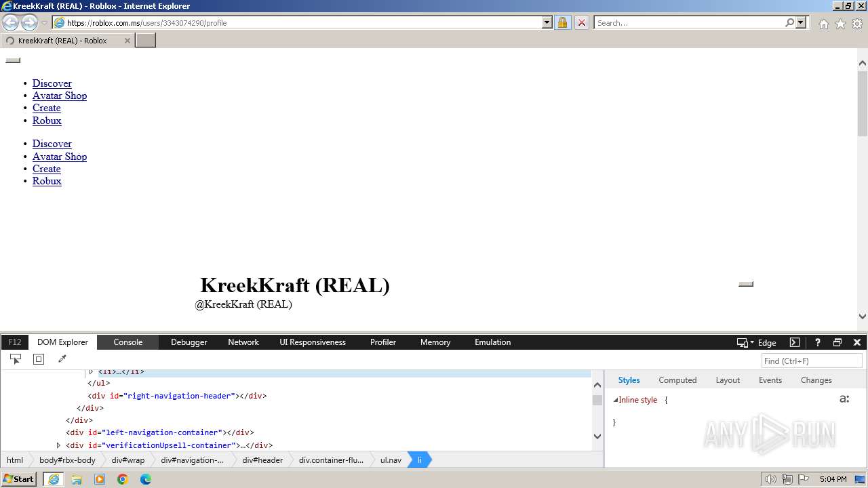
Task: Click the second Robux link
Action: click(x=47, y=181)
